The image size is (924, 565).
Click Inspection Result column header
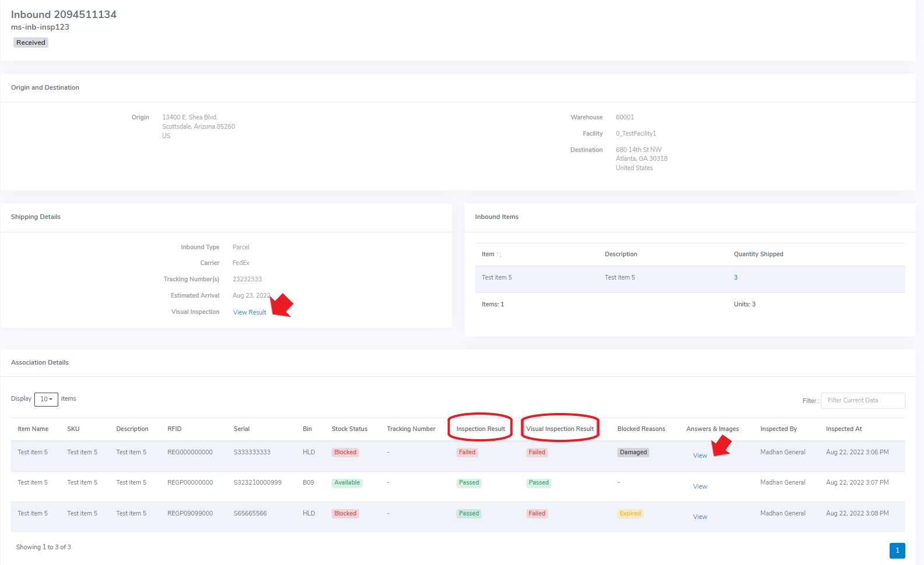coord(480,429)
